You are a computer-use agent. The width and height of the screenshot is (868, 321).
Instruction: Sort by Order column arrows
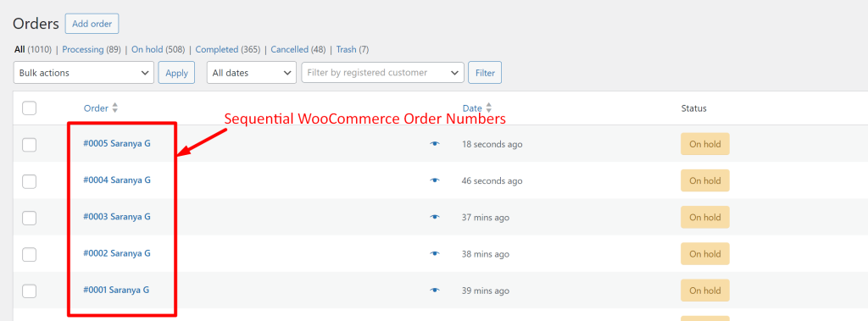tap(114, 108)
